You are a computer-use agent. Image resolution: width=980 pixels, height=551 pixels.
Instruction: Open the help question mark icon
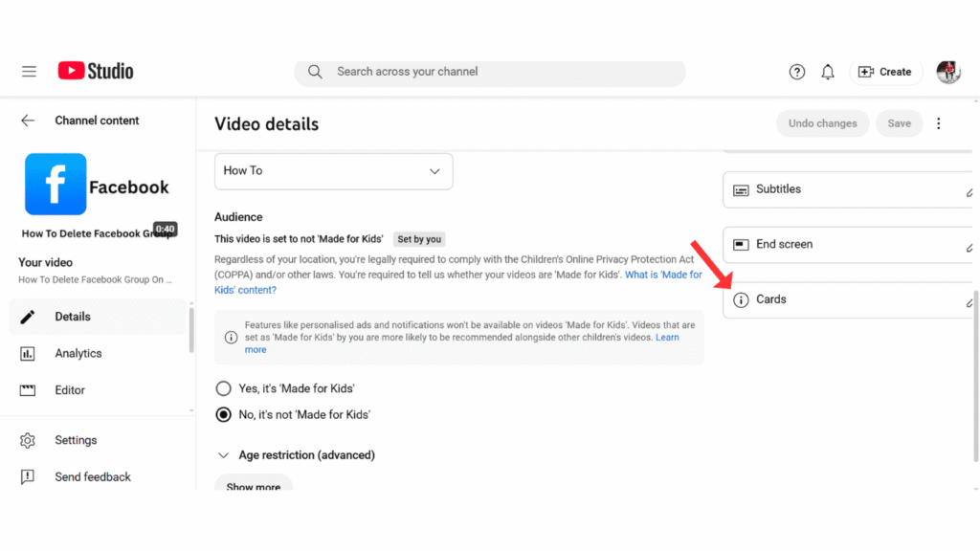[796, 72]
